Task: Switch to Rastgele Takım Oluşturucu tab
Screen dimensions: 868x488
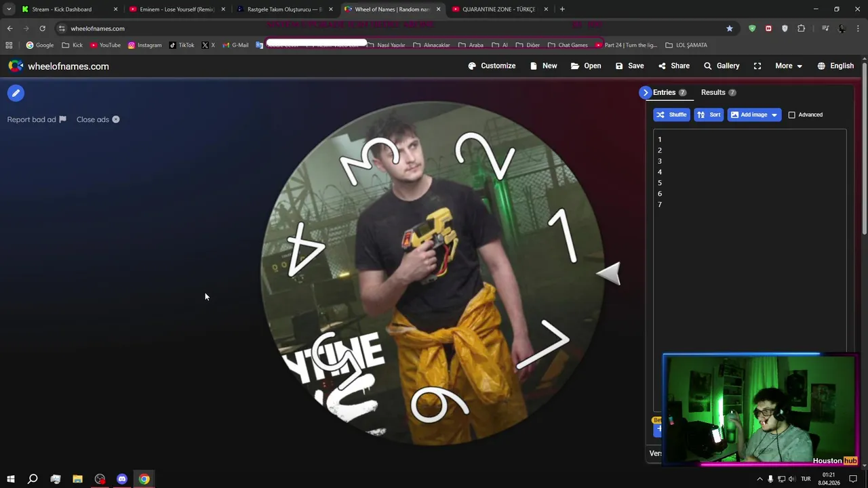Action: [x=284, y=9]
